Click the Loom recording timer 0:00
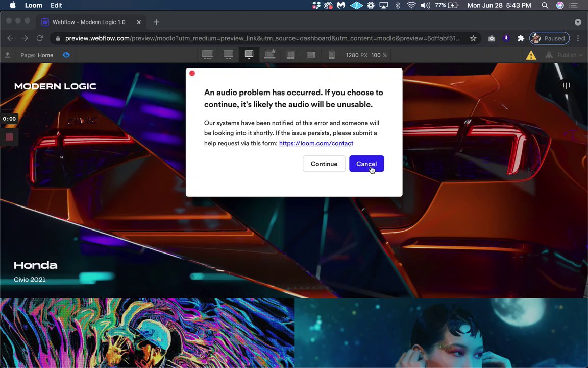 (x=9, y=119)
